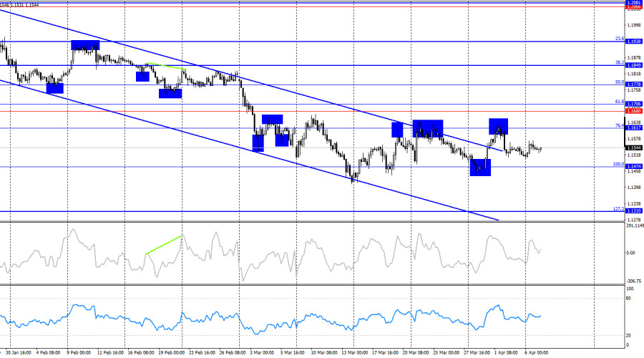This screenshot has width=644, height=358.
Task: Click the 1.1310 price level tag
Action: point(634,211)
